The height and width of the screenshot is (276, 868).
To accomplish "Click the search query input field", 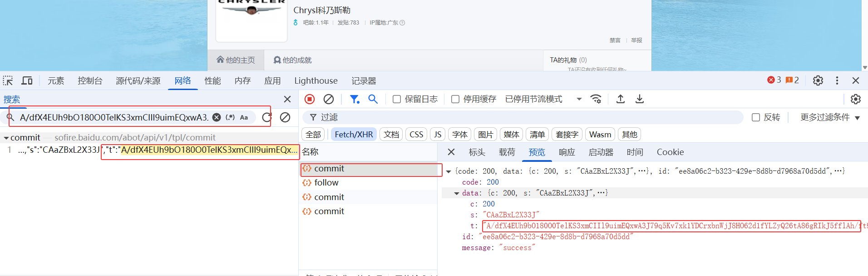I will (114, 117).
